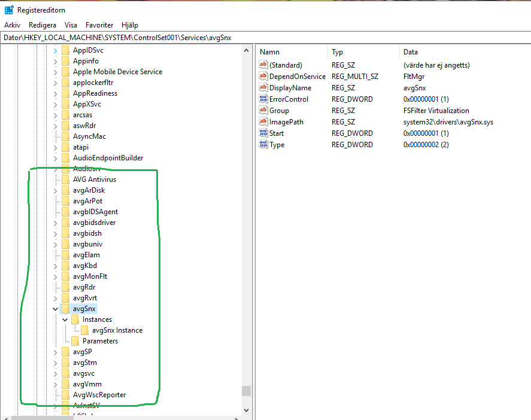Select the AppReadiness folder icon
This screenshot has height=420, width=531.
click(x=66, y=93)
